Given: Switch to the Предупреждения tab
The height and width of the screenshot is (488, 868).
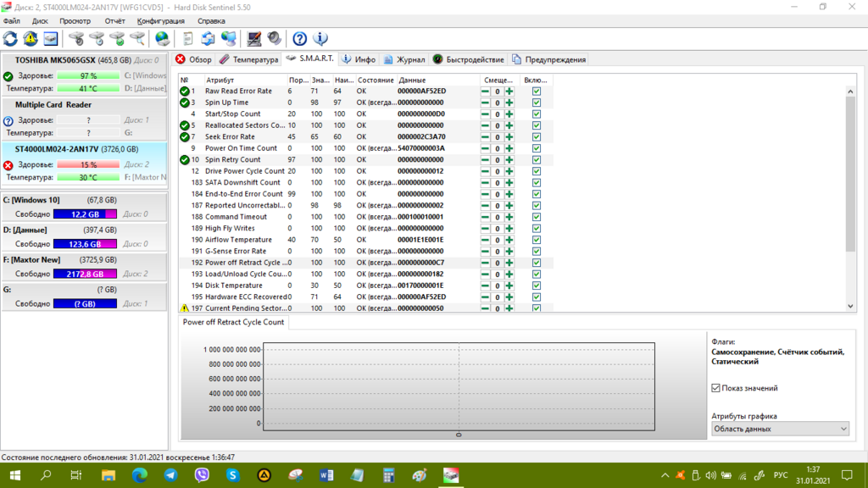Looking at the screenshot, I should (549, 60).
